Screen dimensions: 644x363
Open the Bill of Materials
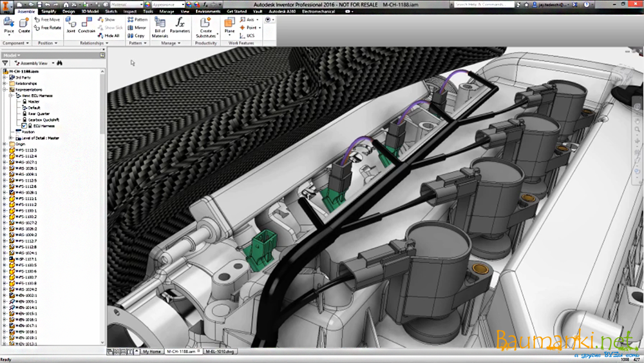(x=160, y=25)
